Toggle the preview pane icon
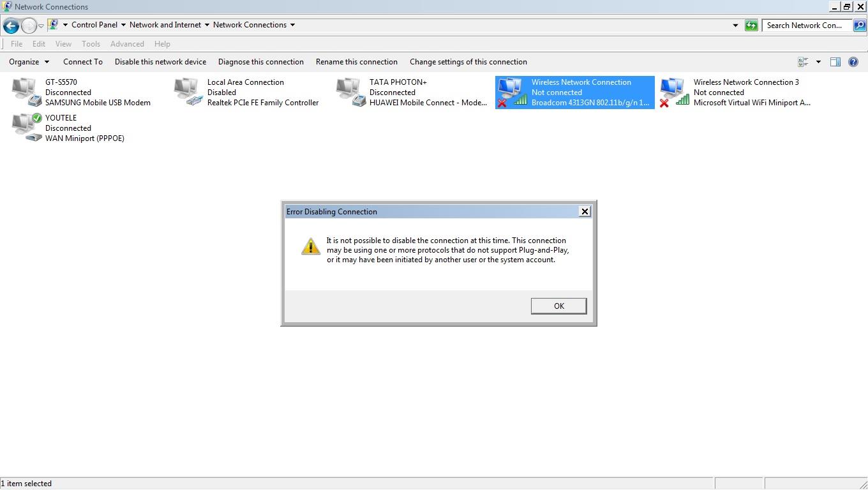The image size is (868, 490). pyautogui.click(x=835, y=62)
